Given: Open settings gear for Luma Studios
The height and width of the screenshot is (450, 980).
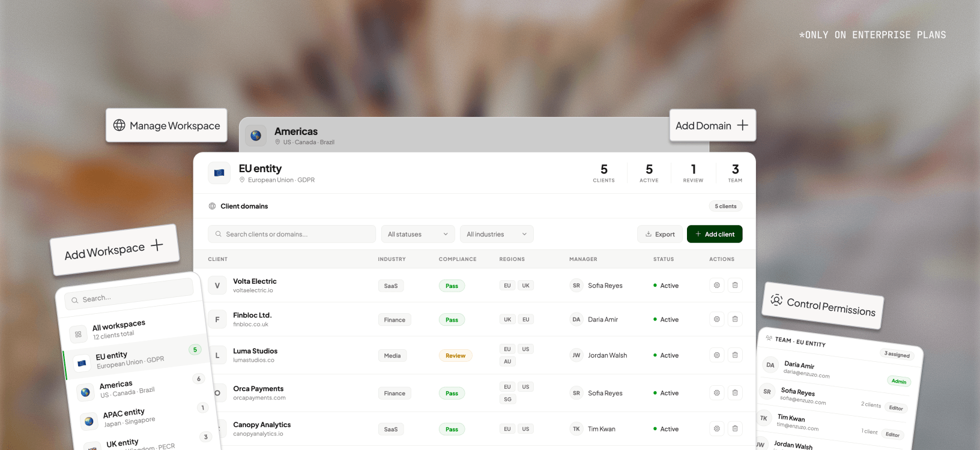Looking at the screenshot, I should click(716, 355).
